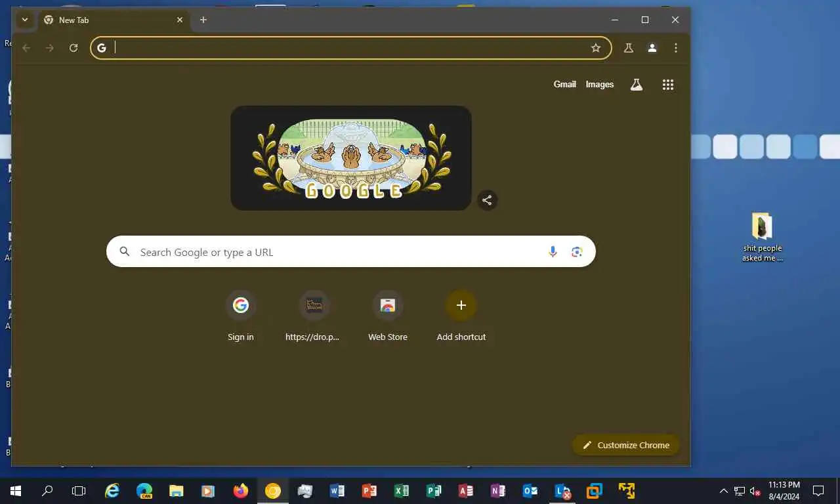Screen dimensions: 840x504
Task: Select the desktop folder 'shit people asked me'
Action: pos(762,238)
